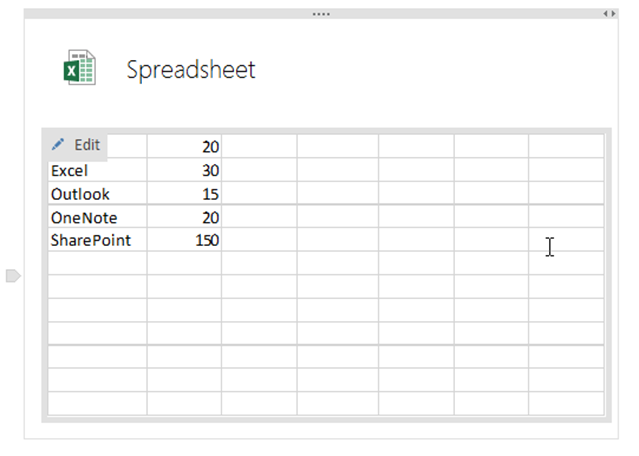Click the pencil icon beside Edit
Screen dimensions: 639x456
58,145
